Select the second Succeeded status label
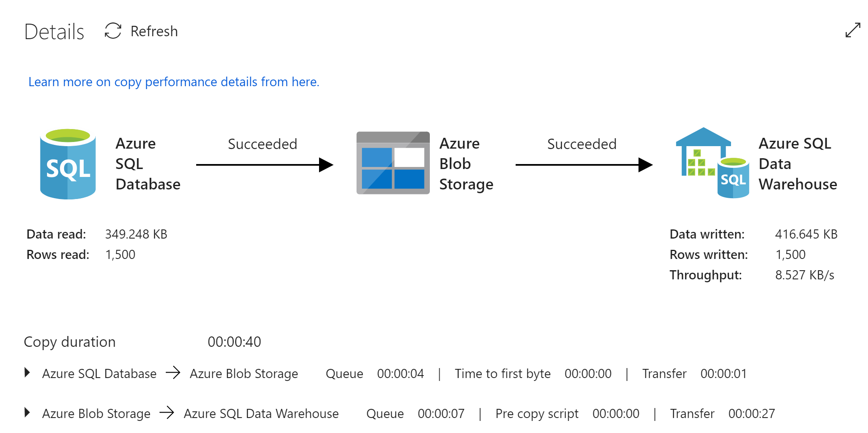The width and height of the screenshot is (868, 433). pos(581,144)
